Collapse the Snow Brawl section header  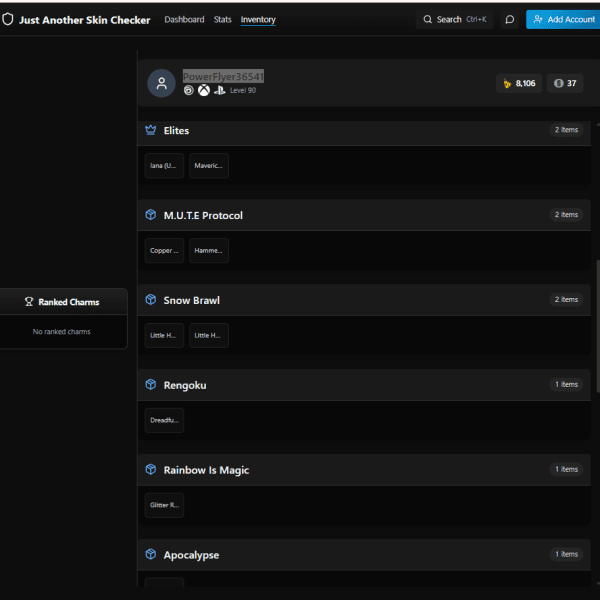(364, 300)
